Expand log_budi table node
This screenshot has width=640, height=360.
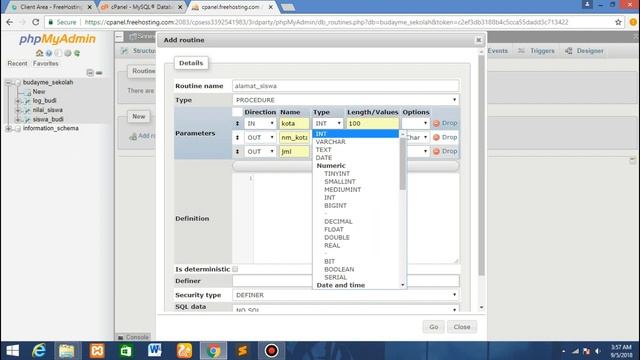coord(18,101)
